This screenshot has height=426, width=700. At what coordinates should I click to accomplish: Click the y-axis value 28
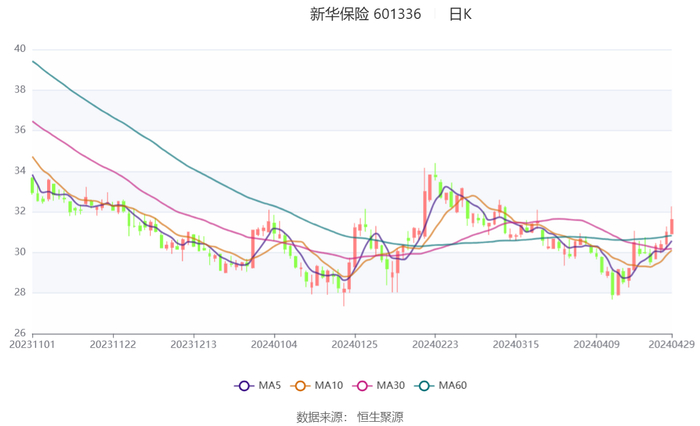20,292
